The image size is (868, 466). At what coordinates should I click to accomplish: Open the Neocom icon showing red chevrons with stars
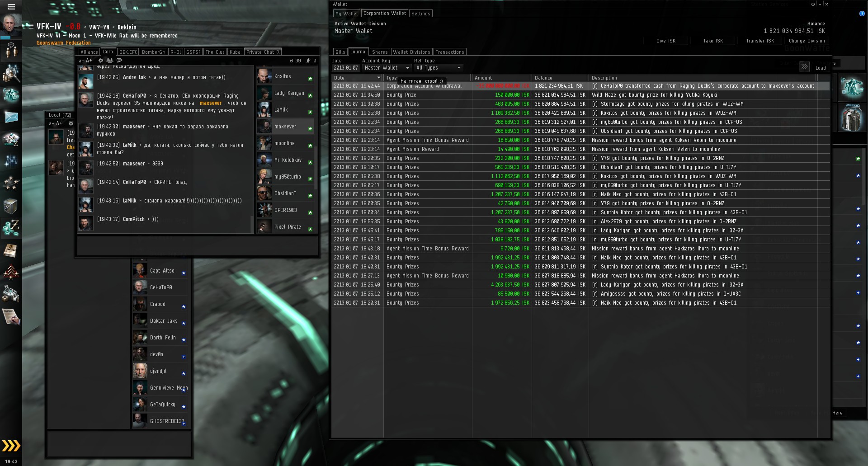tap(11, 272)
